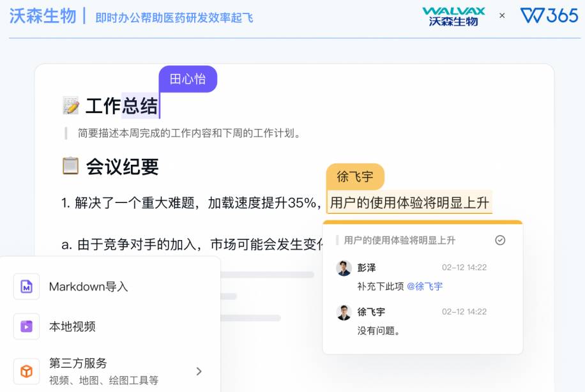The image size is (585, 392).
Task: Click timestamp 02-12 14:22 on 彭泽's comment
Action: (x=464, y=268)
